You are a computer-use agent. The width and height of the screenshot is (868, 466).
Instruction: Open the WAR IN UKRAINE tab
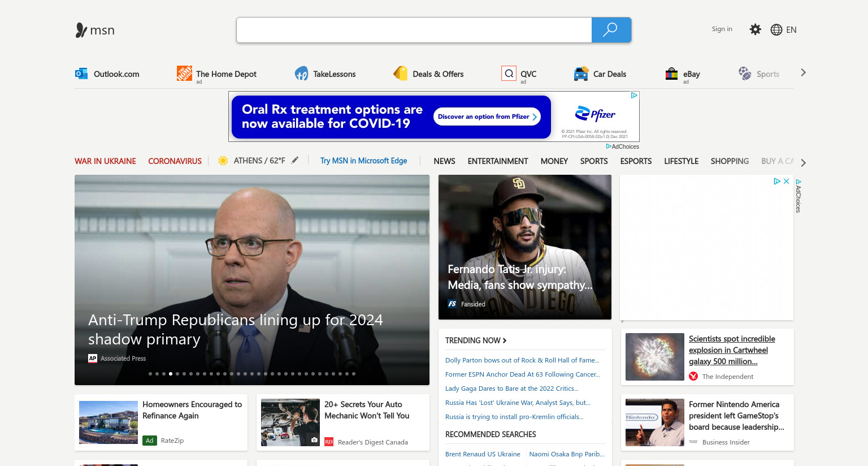click(x=105, y=161)
